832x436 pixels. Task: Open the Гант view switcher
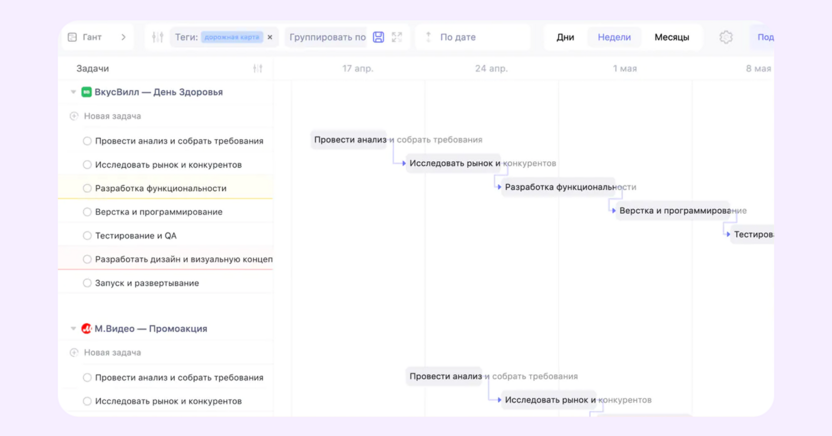(97, 37)
